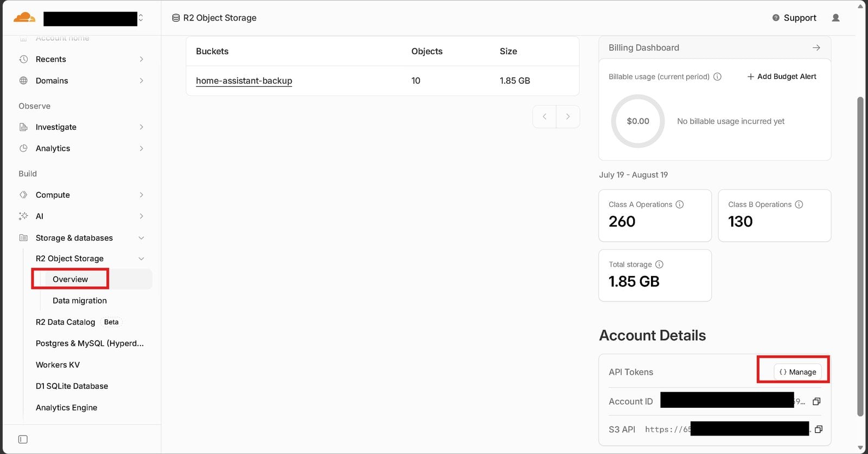This screenshot has width=868, height=454.
Task: Open Postgres & MySQL (Hyperdrive) item
Action: [x=90, y=343]
